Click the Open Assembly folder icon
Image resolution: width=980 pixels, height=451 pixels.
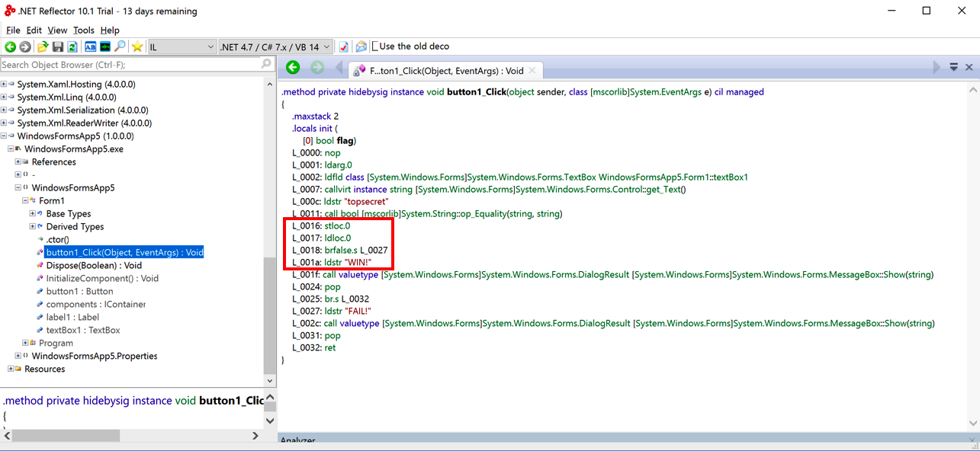43,47
